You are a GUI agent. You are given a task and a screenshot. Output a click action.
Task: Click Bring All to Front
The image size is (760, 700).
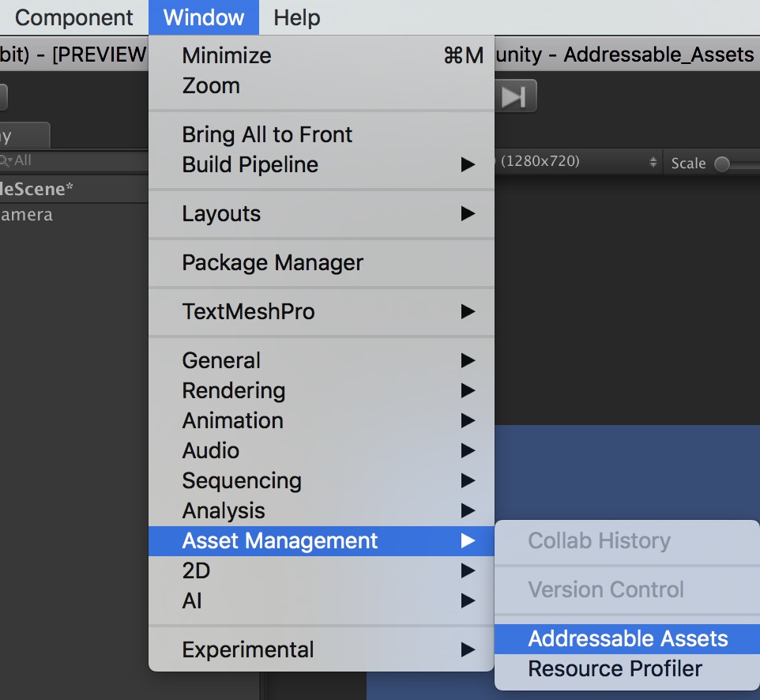[267, 134]
